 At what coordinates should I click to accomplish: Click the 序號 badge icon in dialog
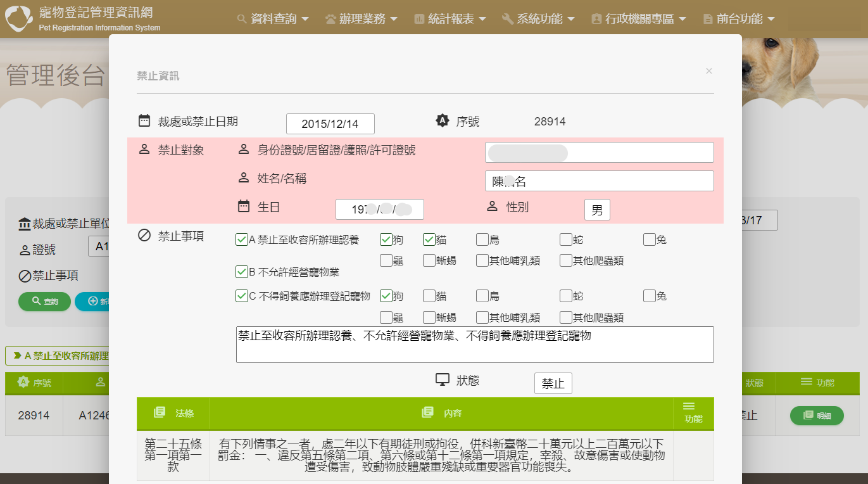(x=443, y=120)
